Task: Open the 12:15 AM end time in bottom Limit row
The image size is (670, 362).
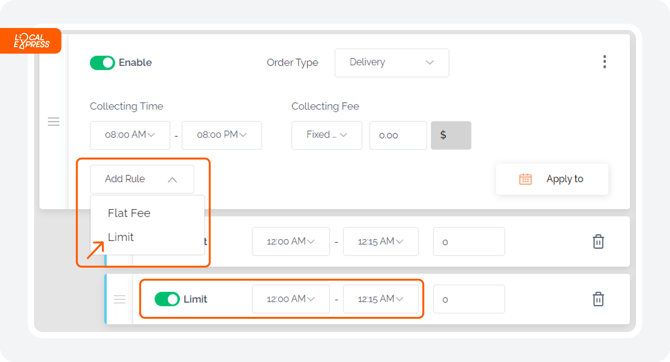Action: (x=381, y=299)
